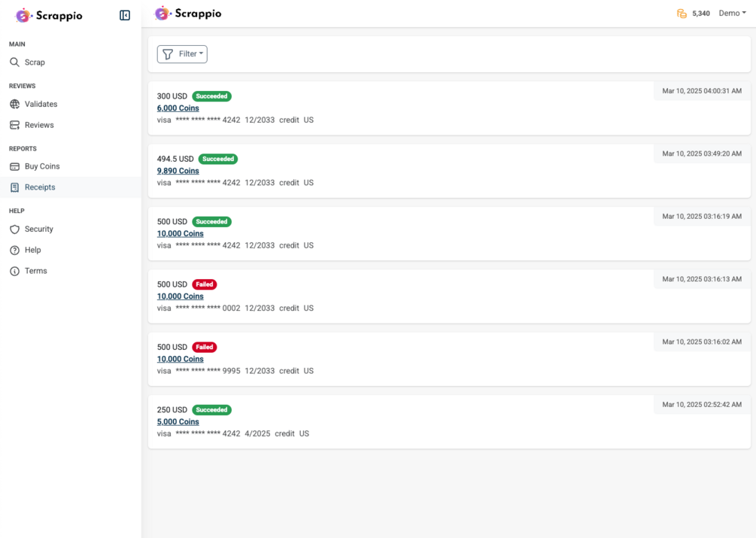
Task: Open the 9,890 Coins receipt link
Action: pyautogui.click(x=178, y=171)
